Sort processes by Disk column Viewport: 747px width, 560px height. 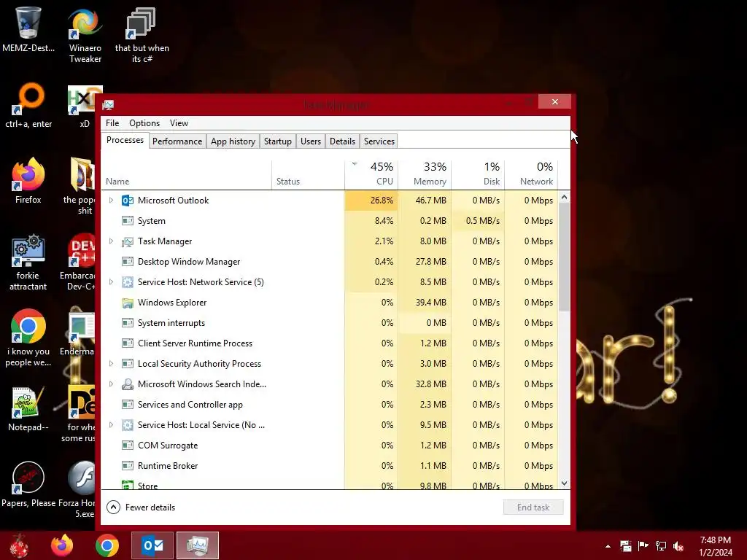479,174
